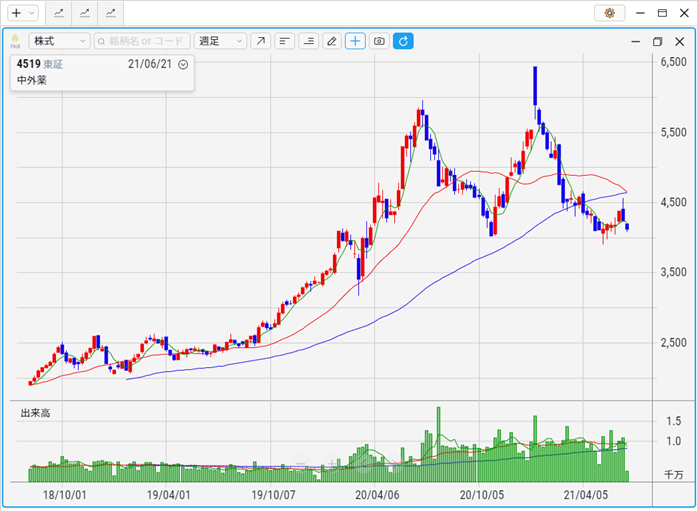Click the 4,500 price axis label
Screen dimensions: 698x511
[674, 202]
